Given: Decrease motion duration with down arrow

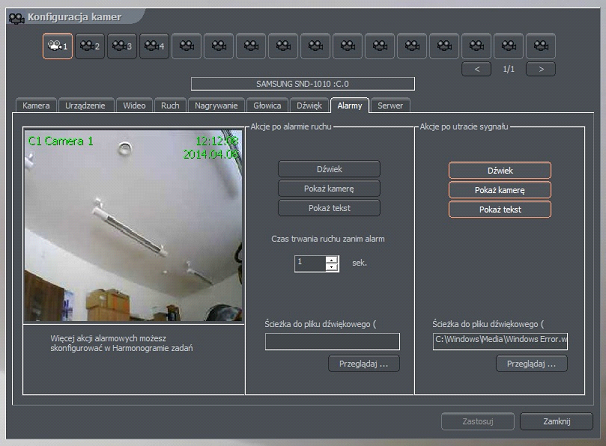Looking at the screenshot, I should [x=332, y=267].
